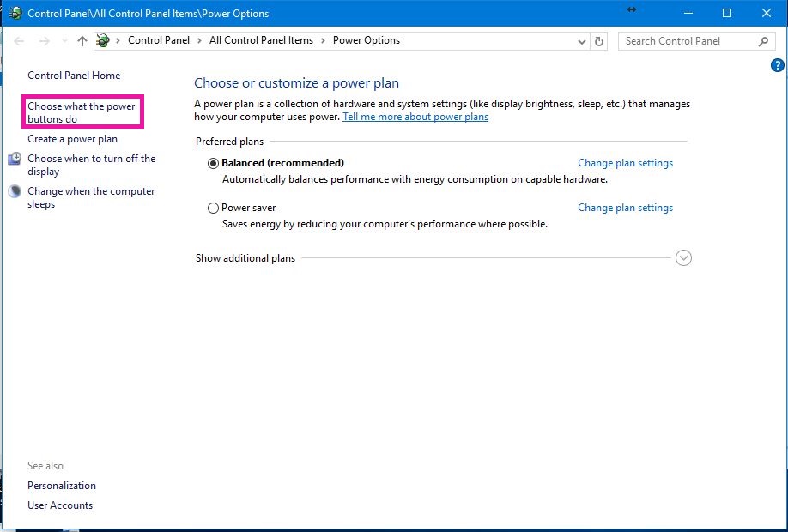Click the blue help question mark icon
The width and height of the screenshot is (788, 532).
(777, 65)
